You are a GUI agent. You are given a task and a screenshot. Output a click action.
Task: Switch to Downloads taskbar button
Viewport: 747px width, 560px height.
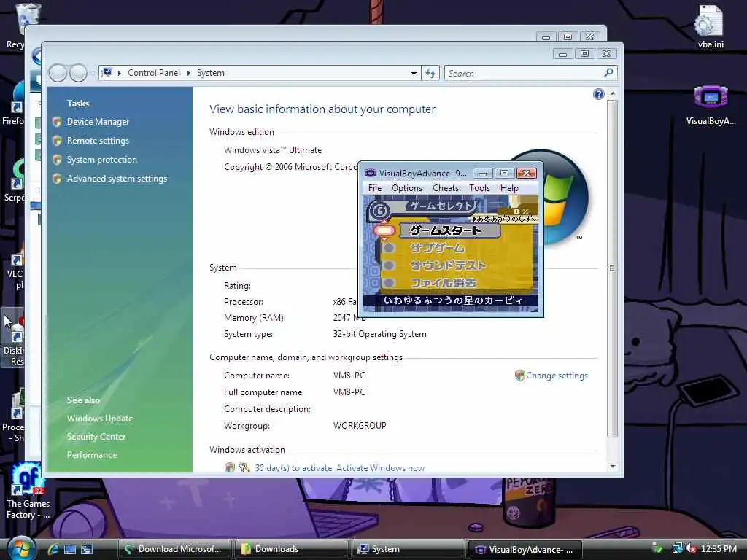[290, 550]
